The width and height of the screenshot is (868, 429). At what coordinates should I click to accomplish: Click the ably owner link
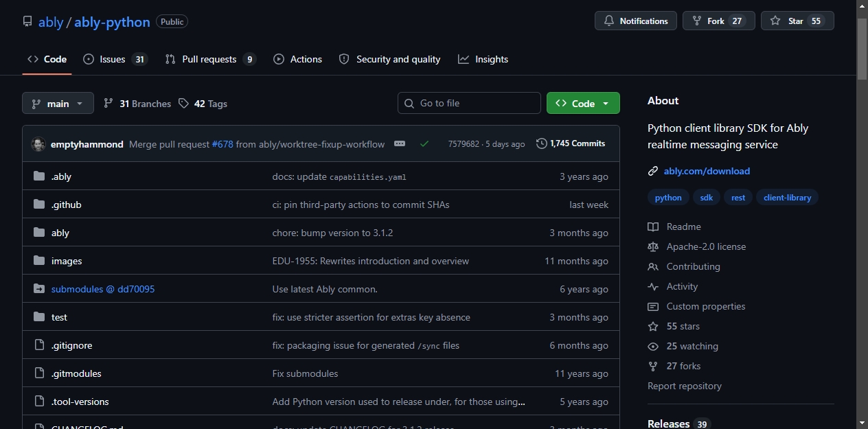tap(51, 22)
